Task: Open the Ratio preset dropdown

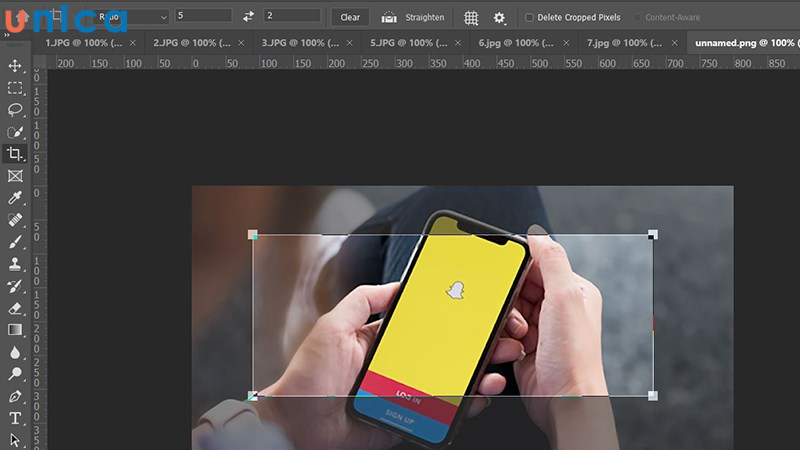Action: point(130,17)
